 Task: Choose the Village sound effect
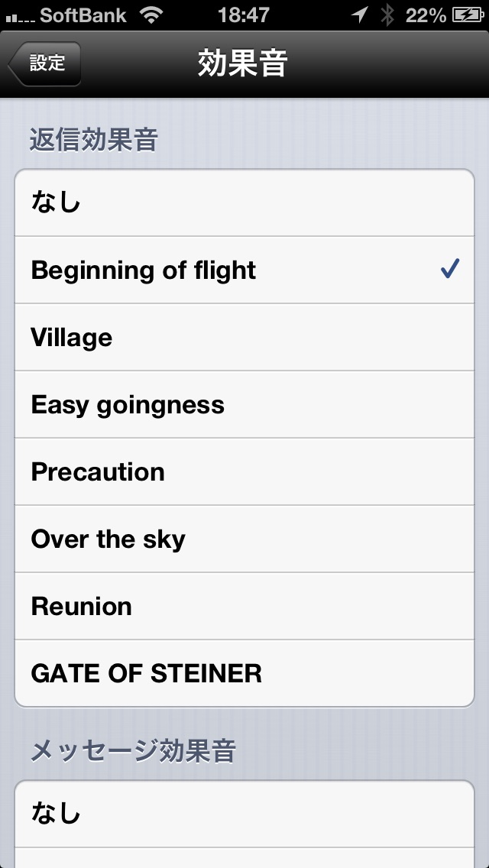click(244, 337)
